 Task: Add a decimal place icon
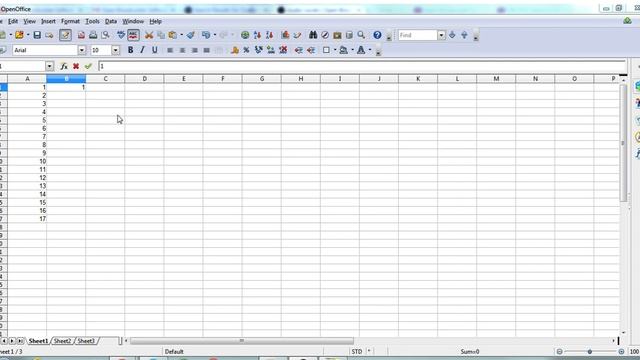(x=271, y=50)
